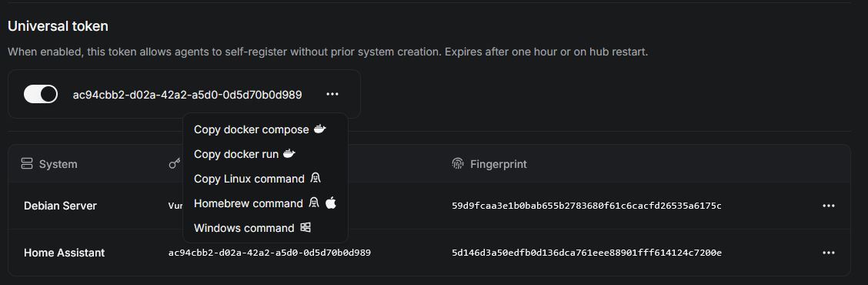
Task: Click the key icon in the token column header
Action: click(x=175, y=163)
